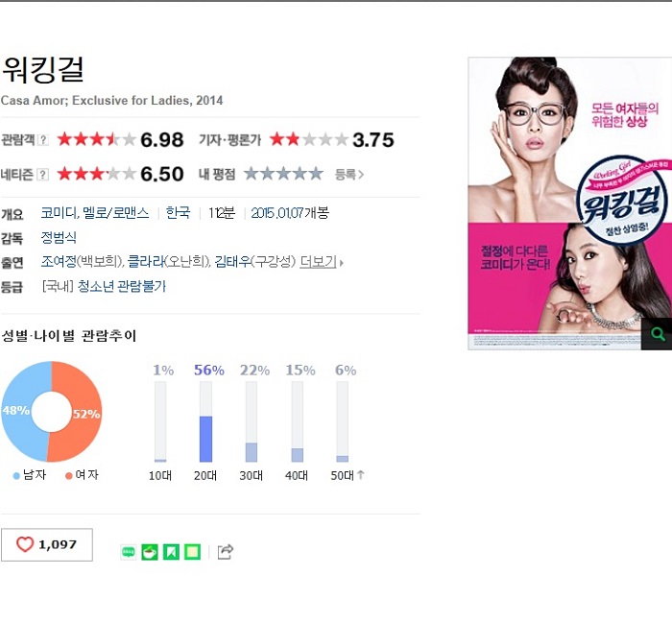
Task: Click the 청소년 관람불가 rating link
Action: click(122, 286)
